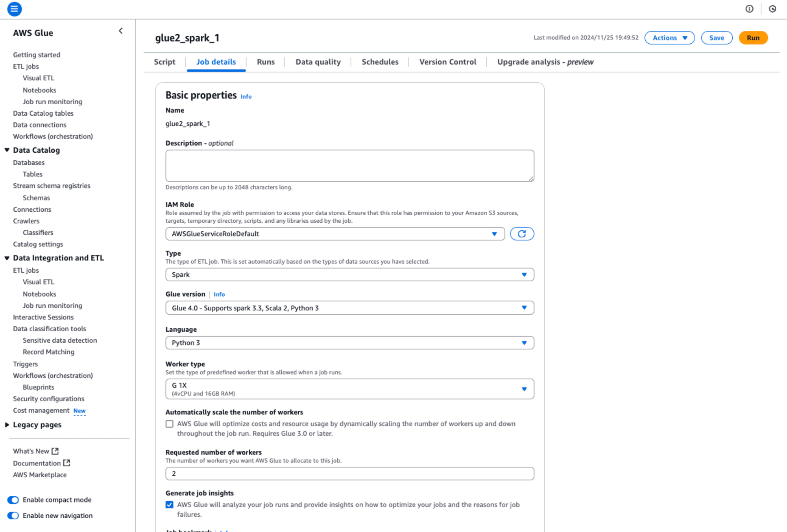This screenshot has width=787, height=532.
Task: Open the AWS Glue hamburger menu
Action: pos(14,9)
